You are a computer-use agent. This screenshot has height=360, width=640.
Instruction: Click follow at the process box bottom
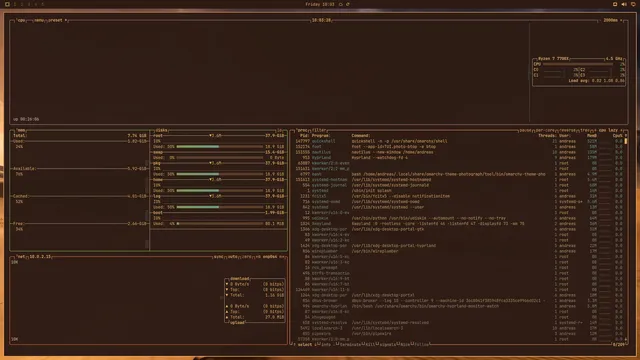tap(421, 344)
